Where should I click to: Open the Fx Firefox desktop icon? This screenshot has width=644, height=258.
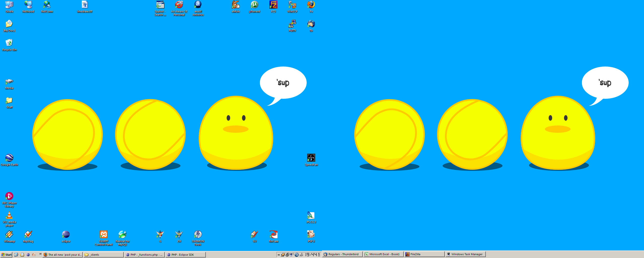point(311,7)
